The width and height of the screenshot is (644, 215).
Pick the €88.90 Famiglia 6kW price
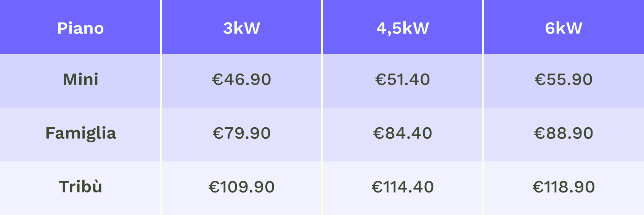click(x=564, y=133)
